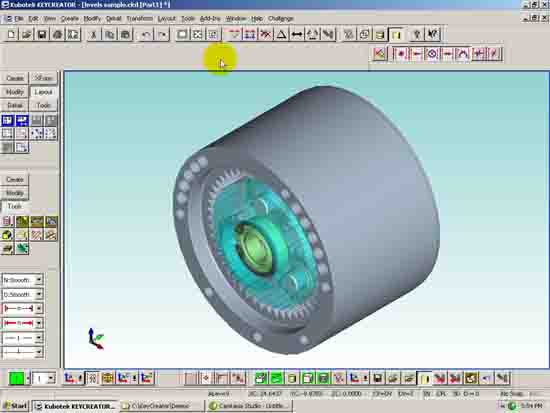Open the level number dropdown beside green swatch

[x=51, y=379]
